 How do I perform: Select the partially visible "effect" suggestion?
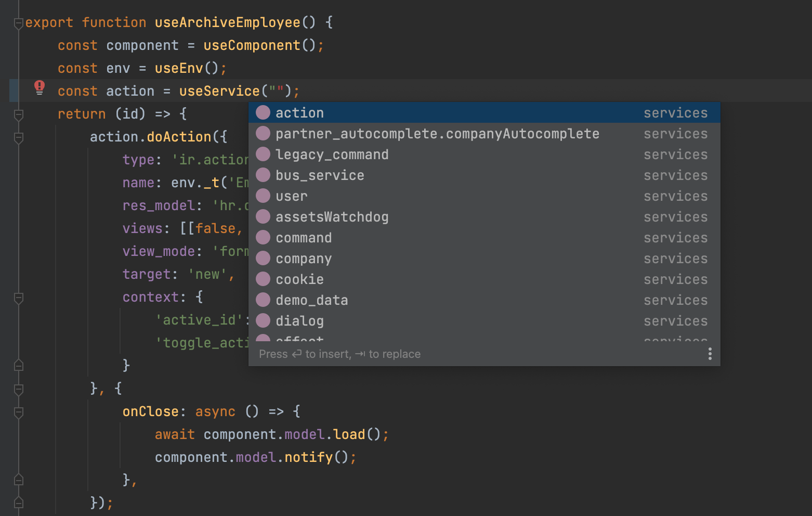[x=300, y=338]
